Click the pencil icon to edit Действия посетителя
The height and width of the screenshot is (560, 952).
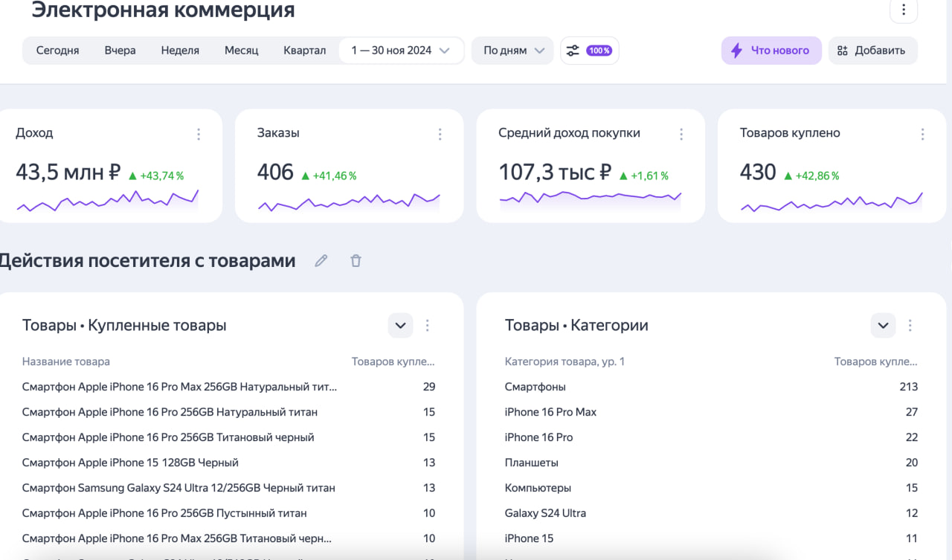[x=321, y=260]
